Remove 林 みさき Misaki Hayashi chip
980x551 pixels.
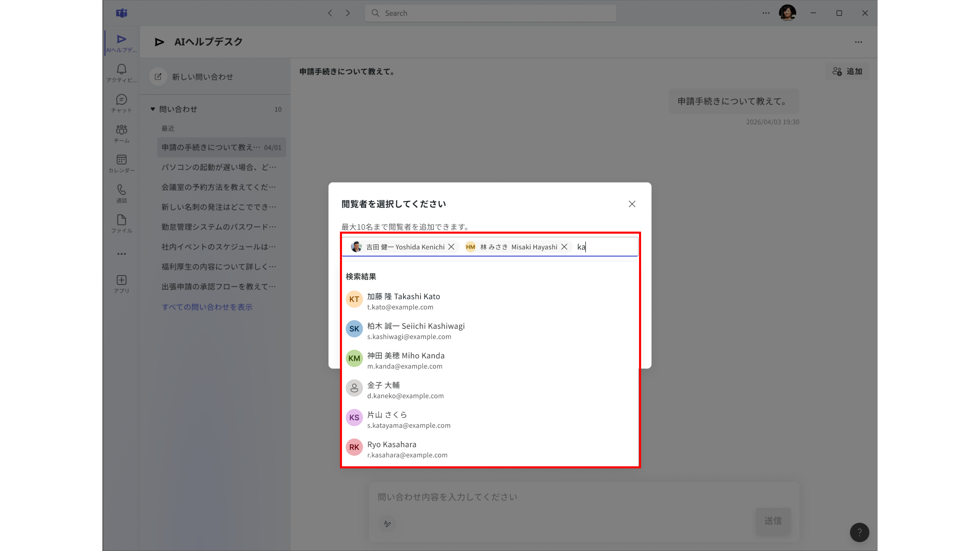564,247
